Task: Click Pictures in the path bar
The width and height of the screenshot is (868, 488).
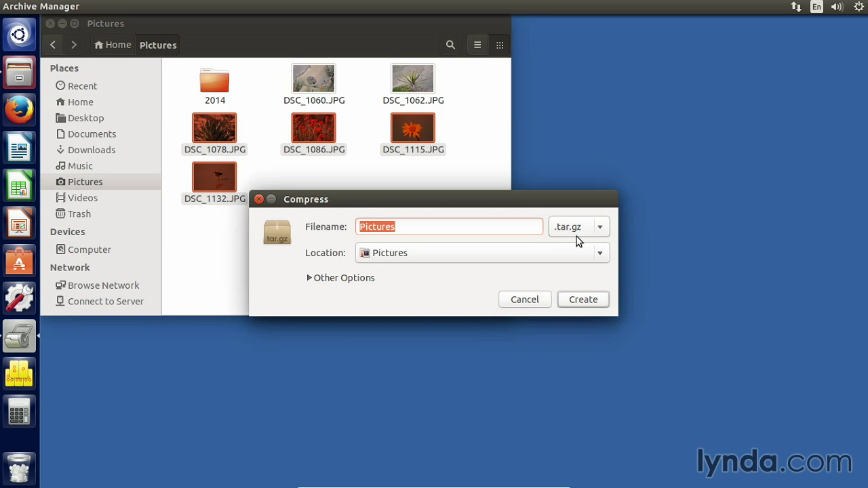Action: click(x=158, y=45)
